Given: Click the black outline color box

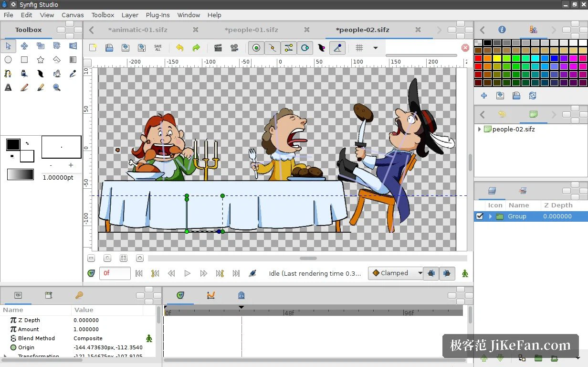Looking at the screenshot, I should pos(13,144).
